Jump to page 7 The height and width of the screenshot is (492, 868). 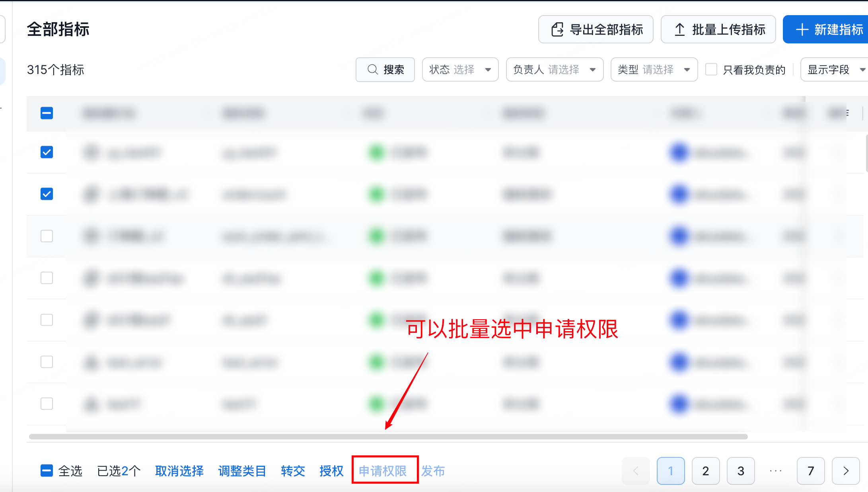coord(810,471)
